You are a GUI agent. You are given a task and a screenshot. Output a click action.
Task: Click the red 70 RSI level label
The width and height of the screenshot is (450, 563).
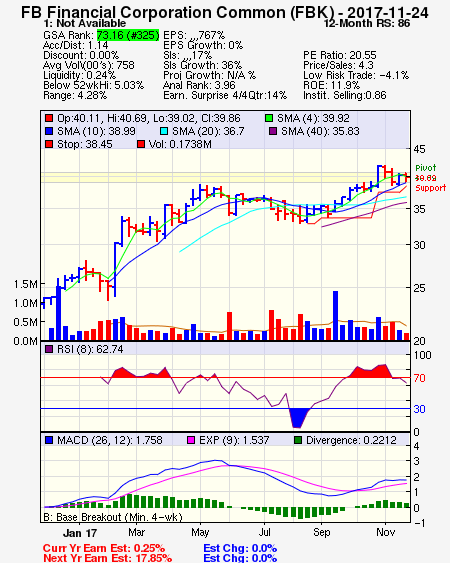coord(419,378)
